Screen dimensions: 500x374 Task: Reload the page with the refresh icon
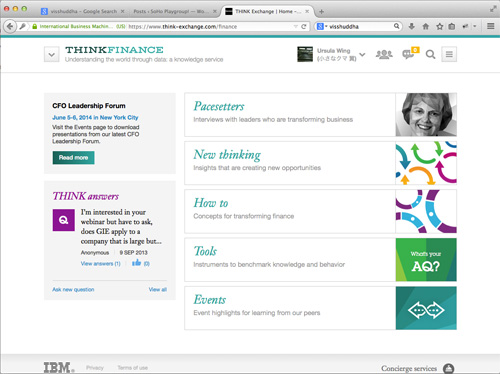tap(303, 26)
